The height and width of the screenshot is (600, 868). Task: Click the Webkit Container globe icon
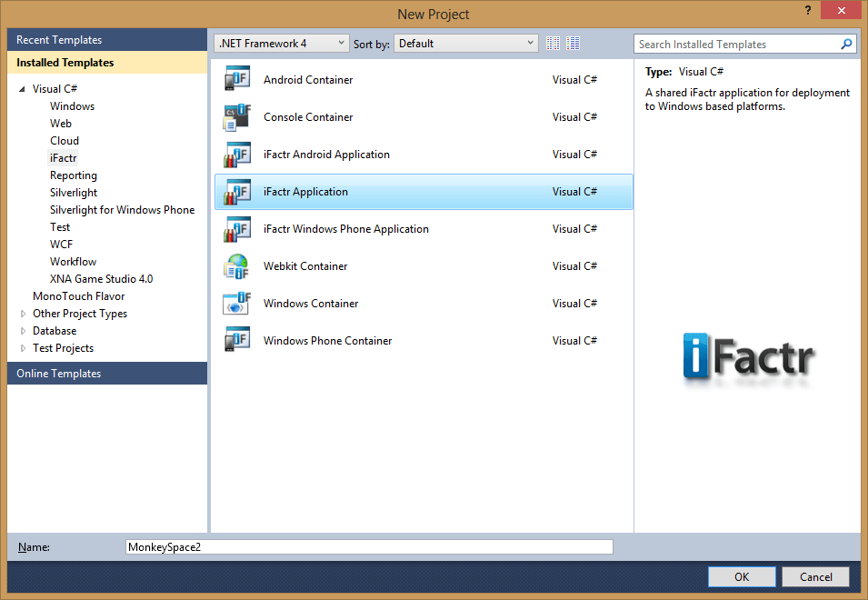tap(237, 266)
